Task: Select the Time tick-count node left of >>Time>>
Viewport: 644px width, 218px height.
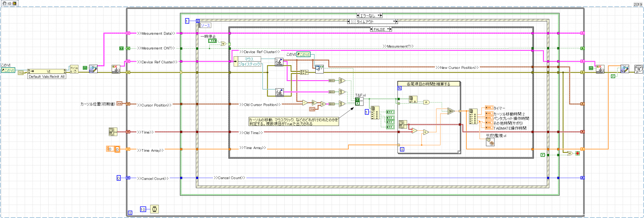Action: click(112, 132)
